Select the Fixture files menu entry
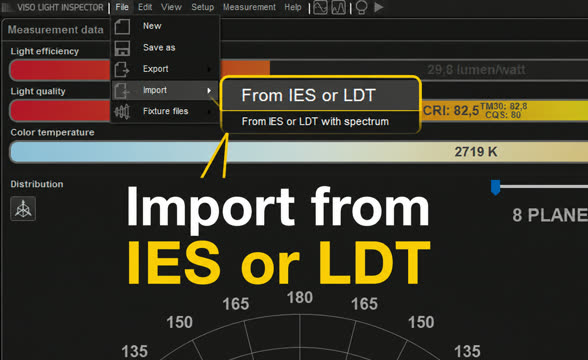Image resolution: width=588 pixels, height=360 pixels. click(x=165, y=111)
